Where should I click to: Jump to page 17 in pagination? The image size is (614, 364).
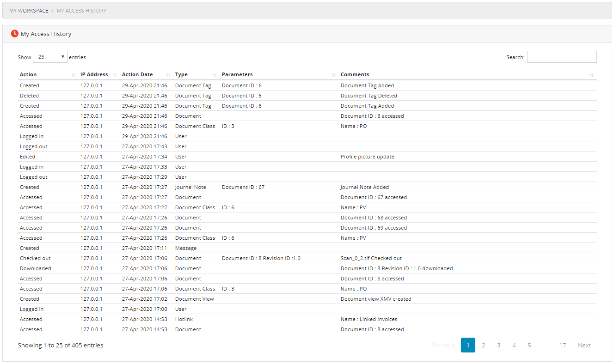pos(563,345)
